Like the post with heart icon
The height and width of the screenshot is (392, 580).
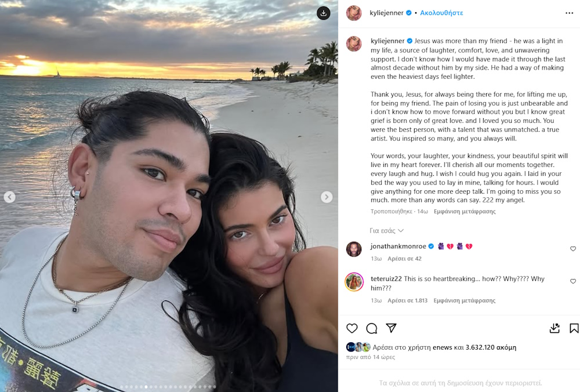(x=352, y=328)
